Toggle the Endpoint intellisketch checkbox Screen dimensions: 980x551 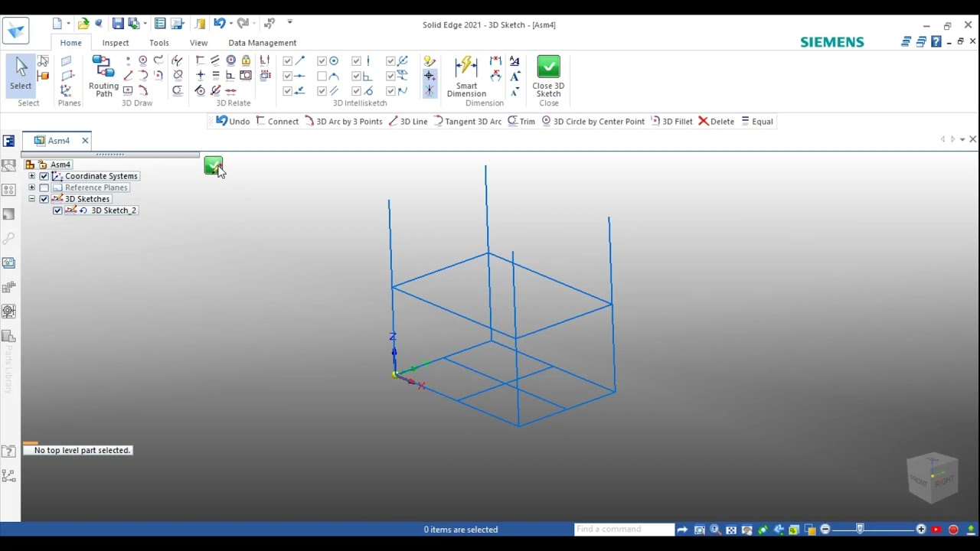288,60
